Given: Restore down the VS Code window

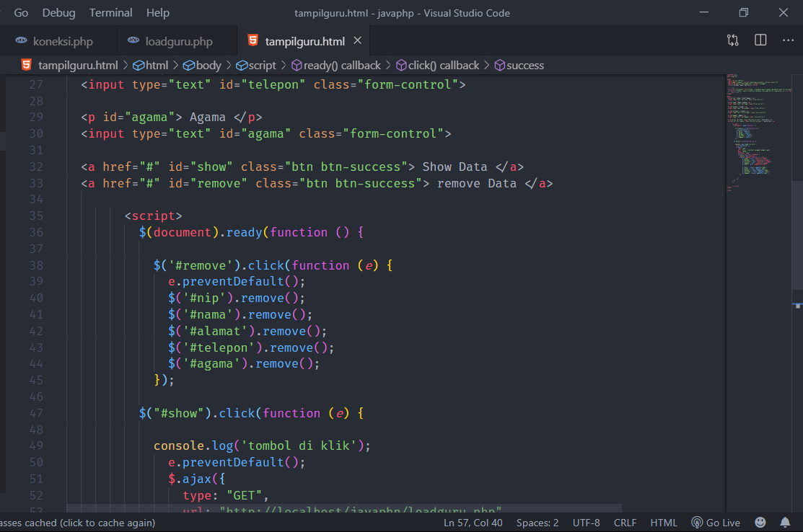Looking at the screenshot, I should (x=744, y=12).
